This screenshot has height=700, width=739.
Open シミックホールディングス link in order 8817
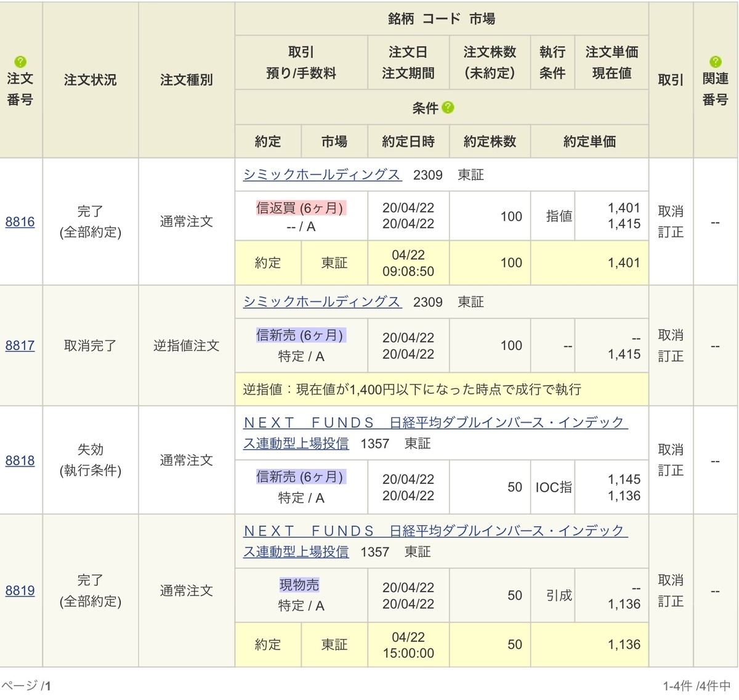[x=322, y=302]
